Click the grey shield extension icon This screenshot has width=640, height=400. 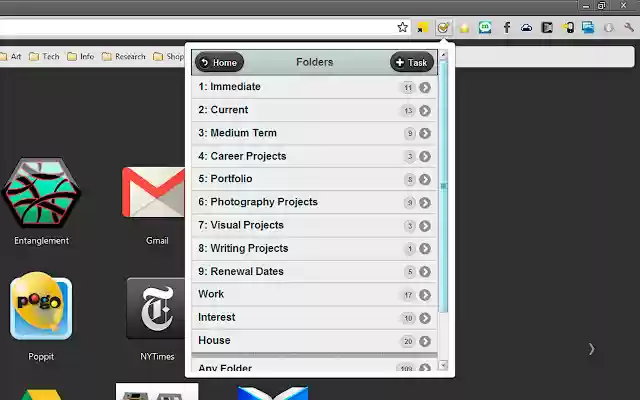point(609,28)
